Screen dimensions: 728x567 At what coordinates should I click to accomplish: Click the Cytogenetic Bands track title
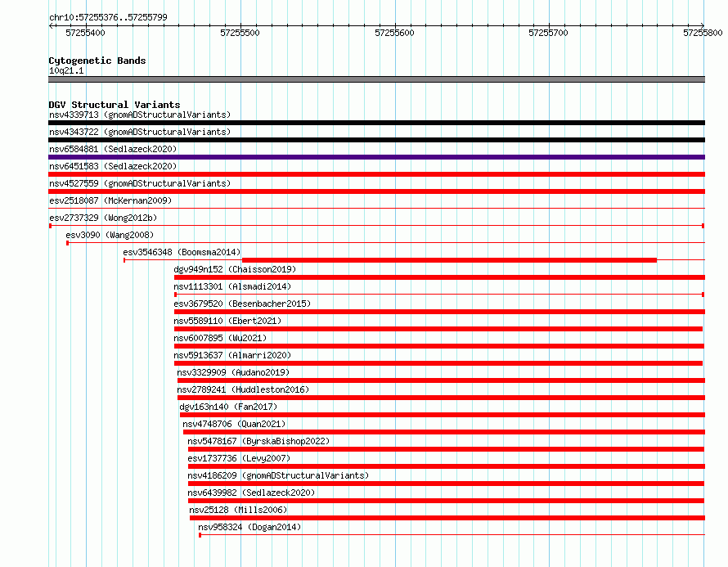tap(97, 61)
